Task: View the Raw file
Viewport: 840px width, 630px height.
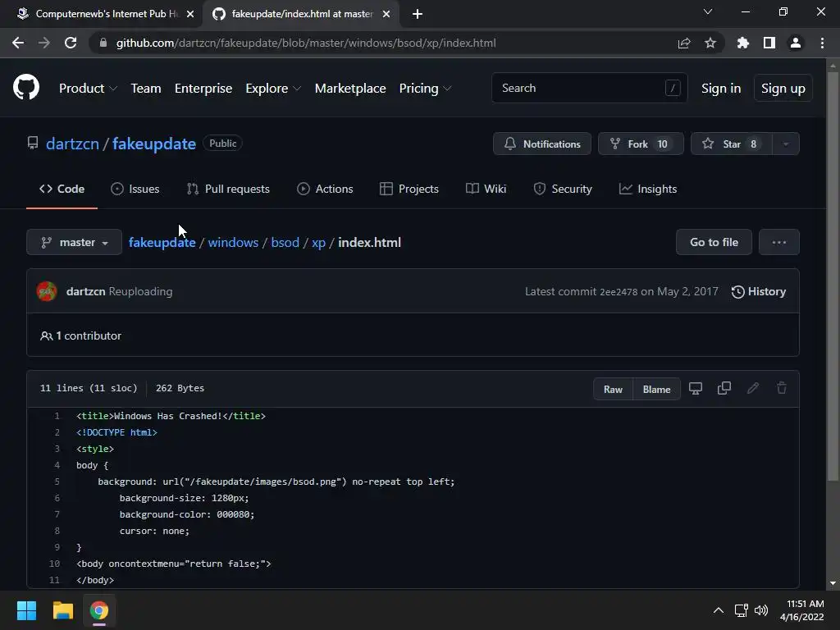Action: click(614, 390)
